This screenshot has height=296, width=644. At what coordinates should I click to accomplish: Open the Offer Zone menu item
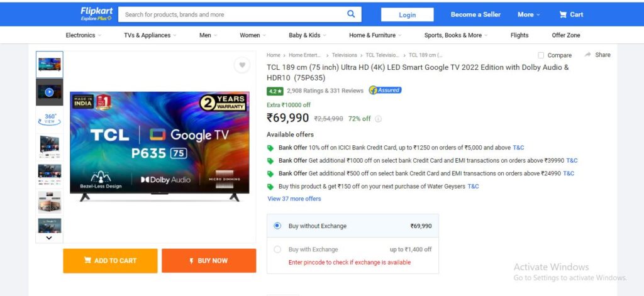click(x=565, y=35)
